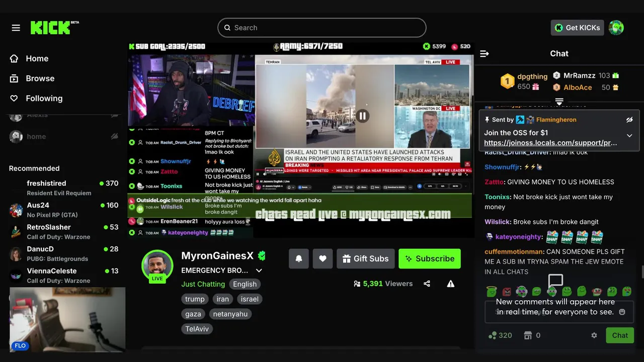The image size is (644, 362).
Task: Click the share stream icon
Action: point(427,284)
